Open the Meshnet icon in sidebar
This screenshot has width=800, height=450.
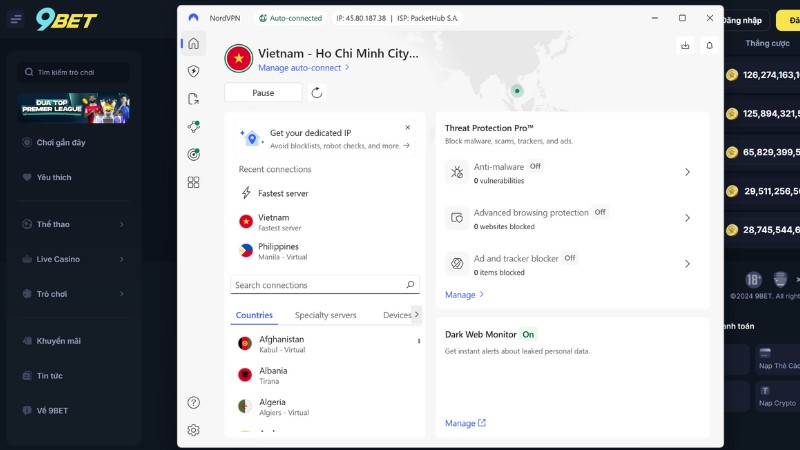(194, 127)
